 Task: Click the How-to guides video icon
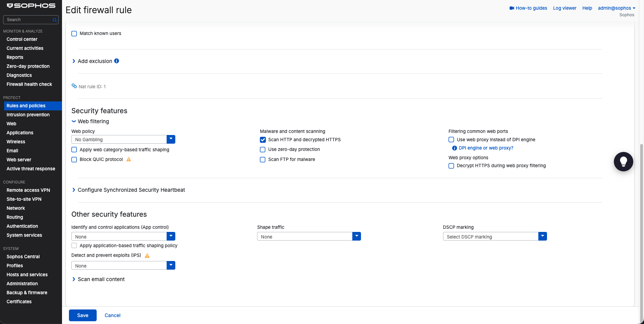pyautogui.click(x=512, y=8)
